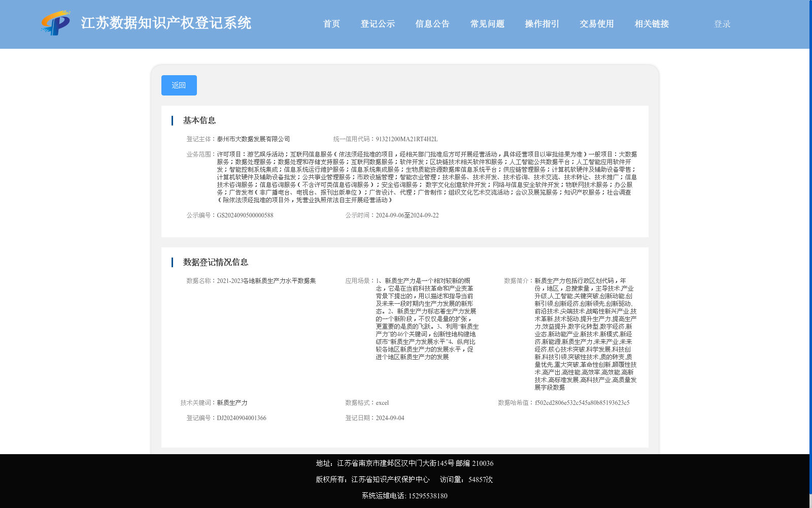Viewport: 812px width, 508px height.
Task: Select the hash value f502cd2806e532c545a80b85193623c5
Action: point(582,403)
